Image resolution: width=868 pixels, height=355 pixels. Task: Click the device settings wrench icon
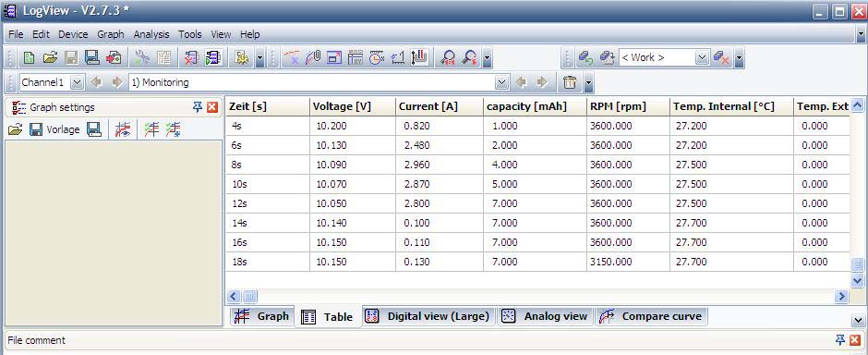point(142,57)
